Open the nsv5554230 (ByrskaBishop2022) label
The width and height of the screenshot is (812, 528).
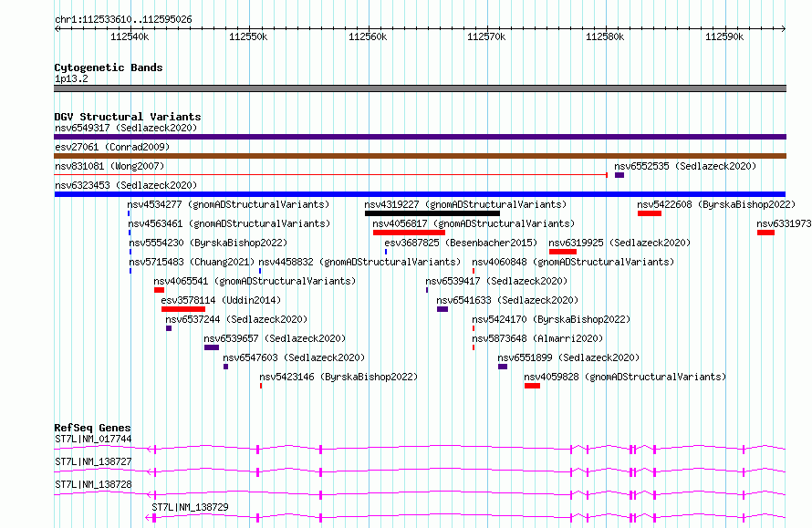pos(208,243)
